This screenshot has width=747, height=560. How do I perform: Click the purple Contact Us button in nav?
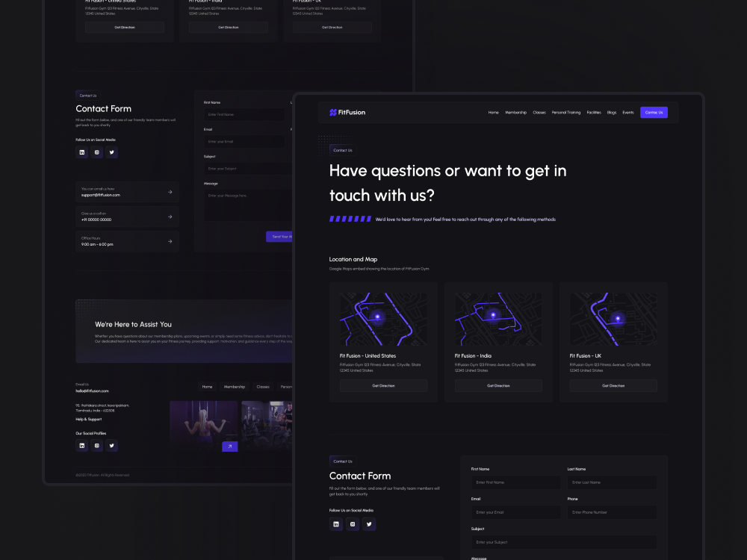(x=654, y=113)
